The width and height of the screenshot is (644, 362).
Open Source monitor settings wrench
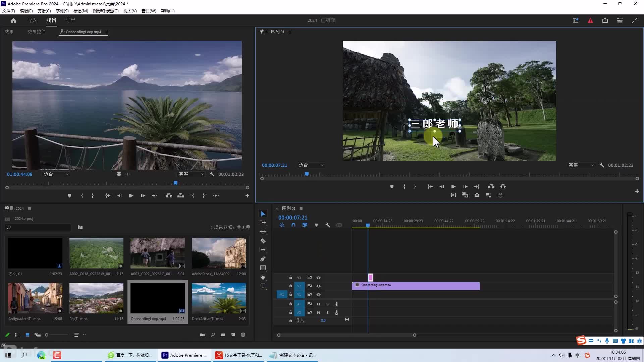point(212,174)
